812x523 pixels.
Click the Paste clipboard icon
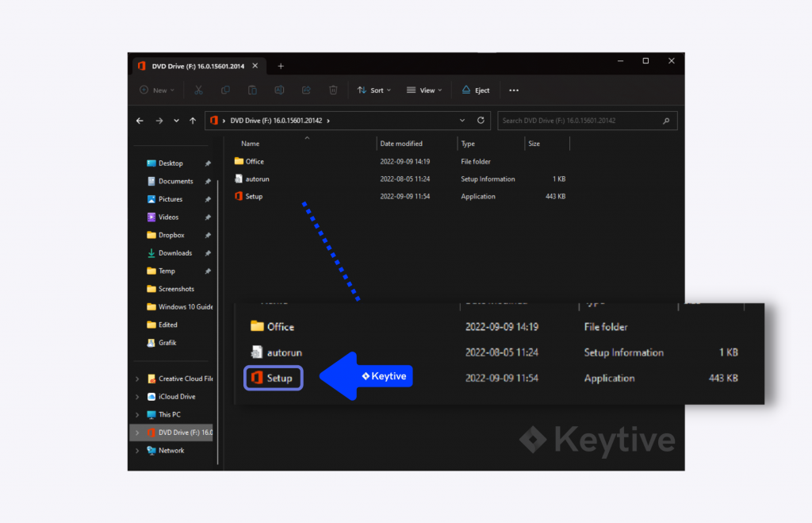tap(252, 90)
